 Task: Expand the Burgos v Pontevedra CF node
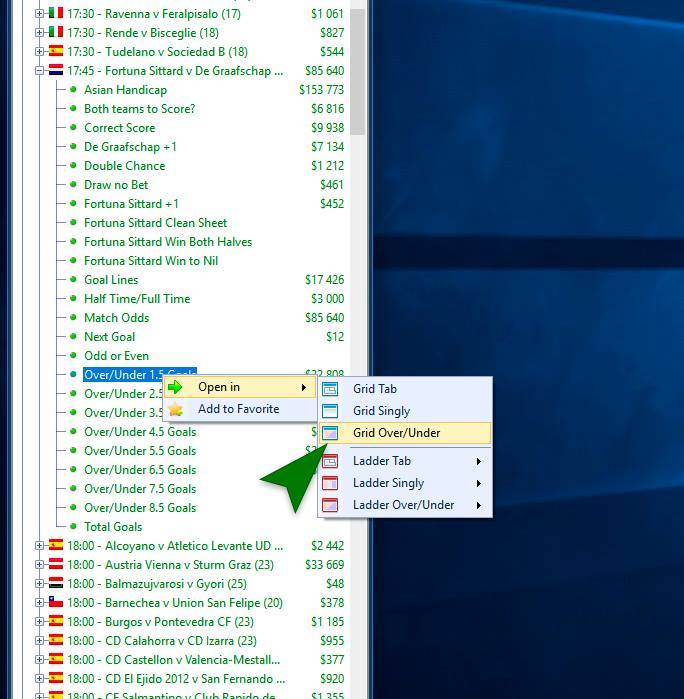pos(39,621)
